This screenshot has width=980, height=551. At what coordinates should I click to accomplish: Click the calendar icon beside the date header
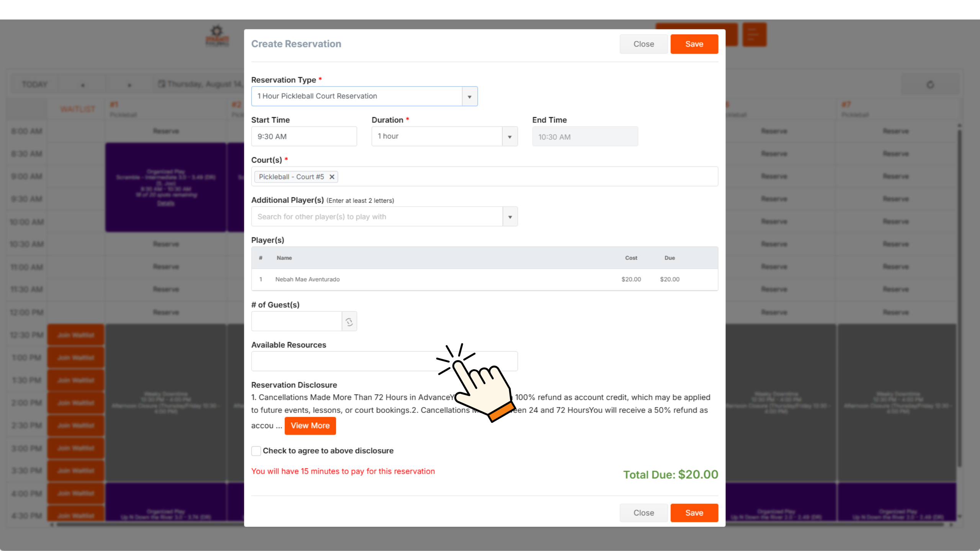(162, 84)
